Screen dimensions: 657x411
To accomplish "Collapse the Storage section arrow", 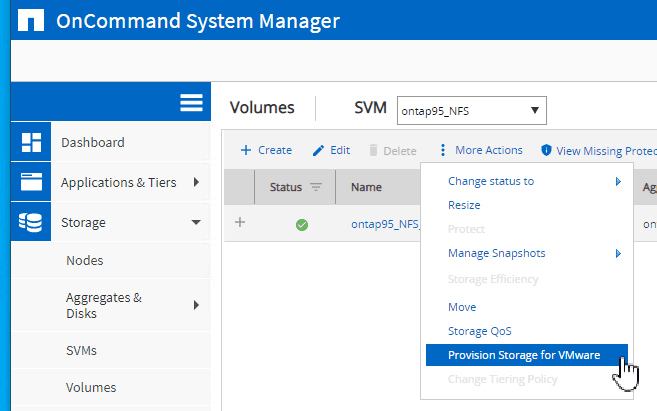I will click(x=196, y=222).
